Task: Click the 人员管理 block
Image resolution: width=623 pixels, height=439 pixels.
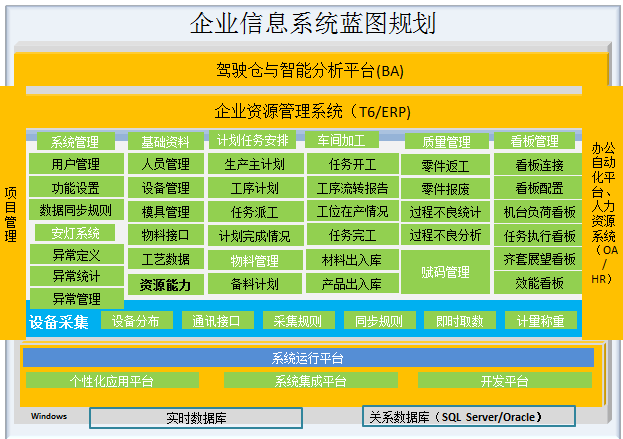Action: 166,164
